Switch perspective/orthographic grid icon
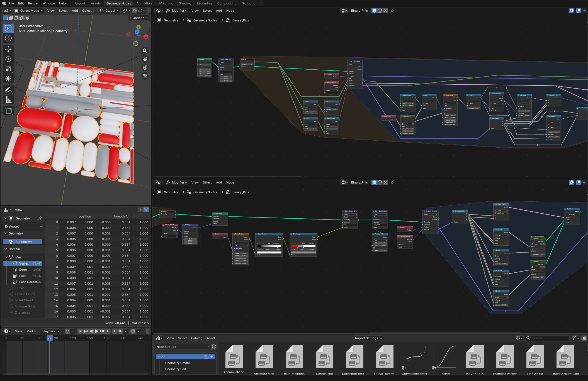This screenshot has width=588, height=381. pyautogui.click(x=145, y=76)
